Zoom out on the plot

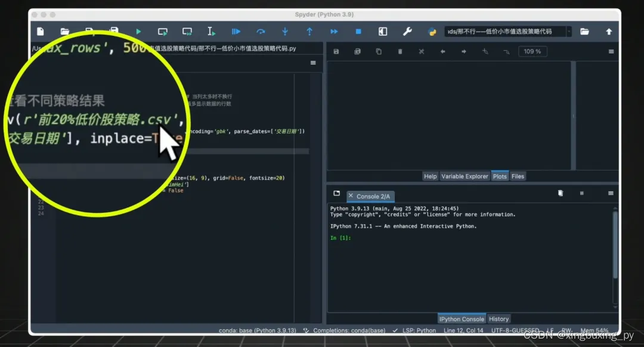(506, 51)
